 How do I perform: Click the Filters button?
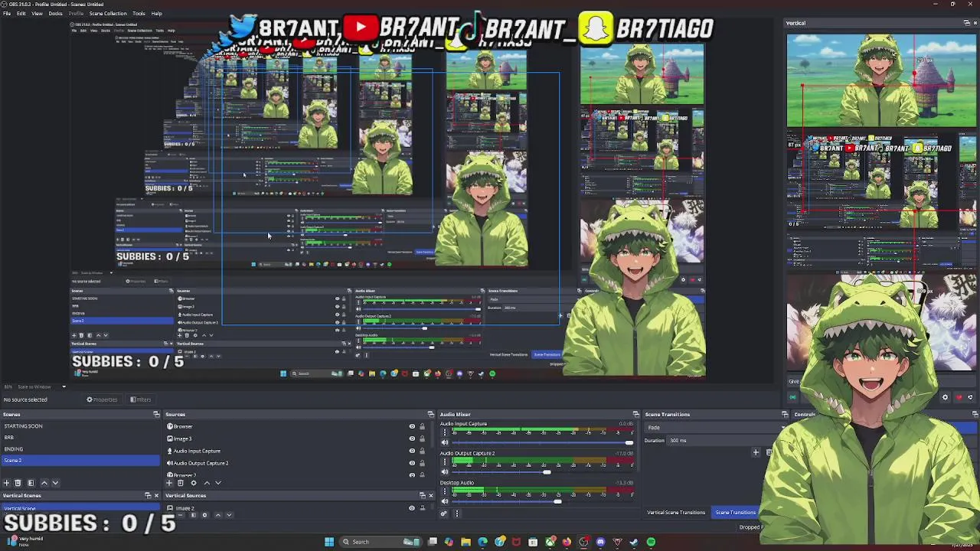(x=140, y=399)
